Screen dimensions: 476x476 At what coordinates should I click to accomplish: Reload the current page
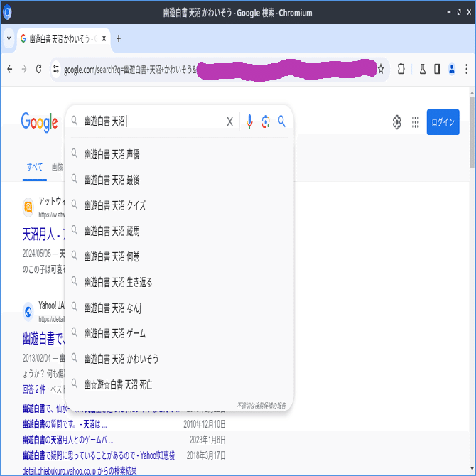pos(39,69)
